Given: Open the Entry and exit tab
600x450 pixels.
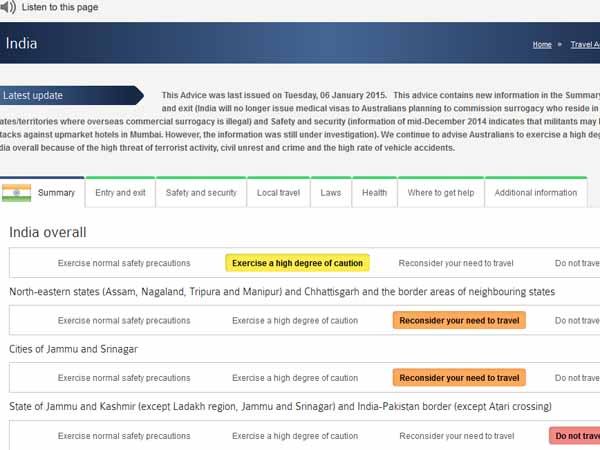Looking at the screenshot, I should coord(120,192).
